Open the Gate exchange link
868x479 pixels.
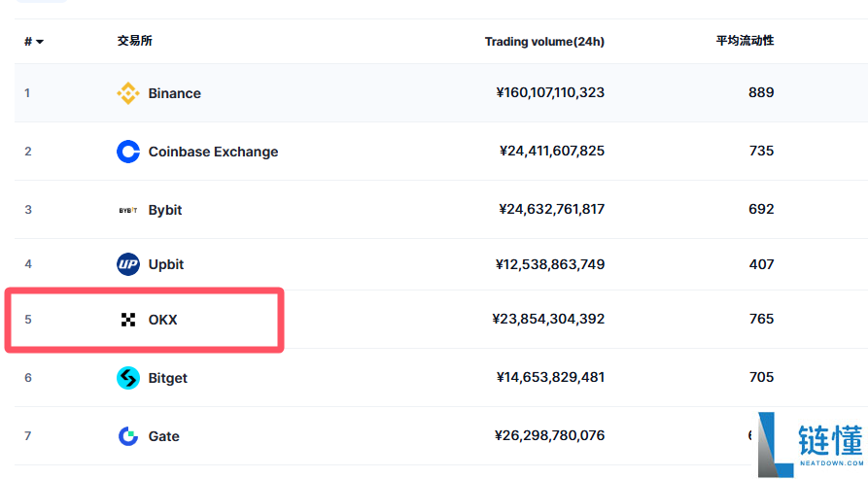coord(164,436)
